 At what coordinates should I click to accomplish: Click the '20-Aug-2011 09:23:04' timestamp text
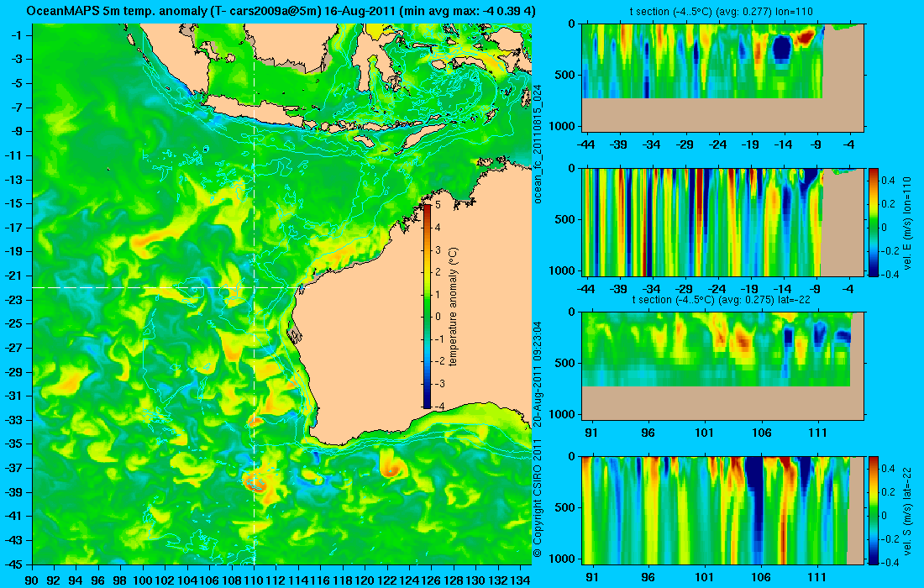[x=538, y=374]
